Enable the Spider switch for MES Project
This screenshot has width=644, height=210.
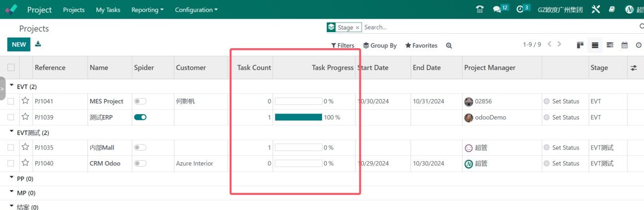(x=140, y=101)
